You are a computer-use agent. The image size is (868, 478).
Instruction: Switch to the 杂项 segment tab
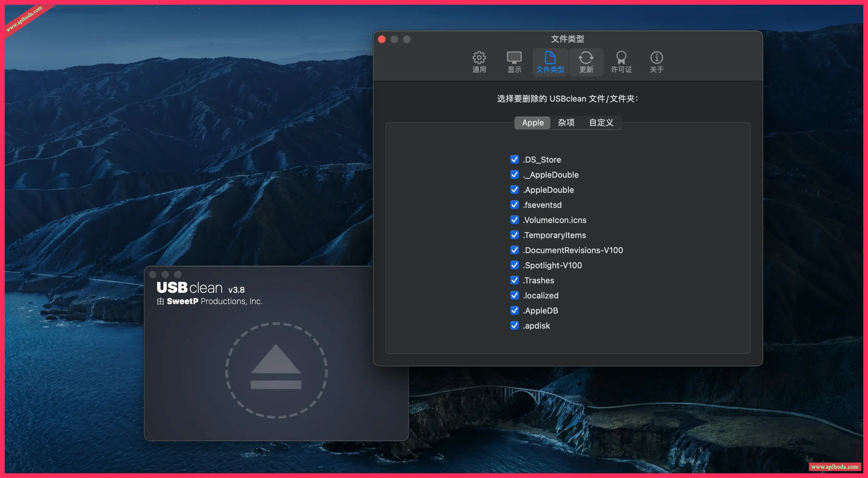(566, 123)
